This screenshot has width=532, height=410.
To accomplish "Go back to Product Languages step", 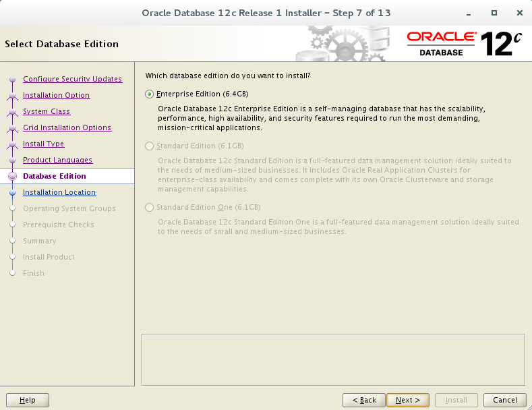I will click(x=58, y=160).
